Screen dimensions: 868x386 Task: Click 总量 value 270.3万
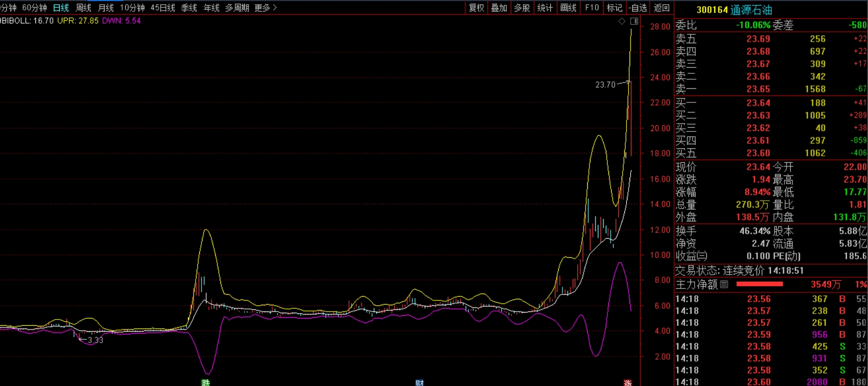753,205
